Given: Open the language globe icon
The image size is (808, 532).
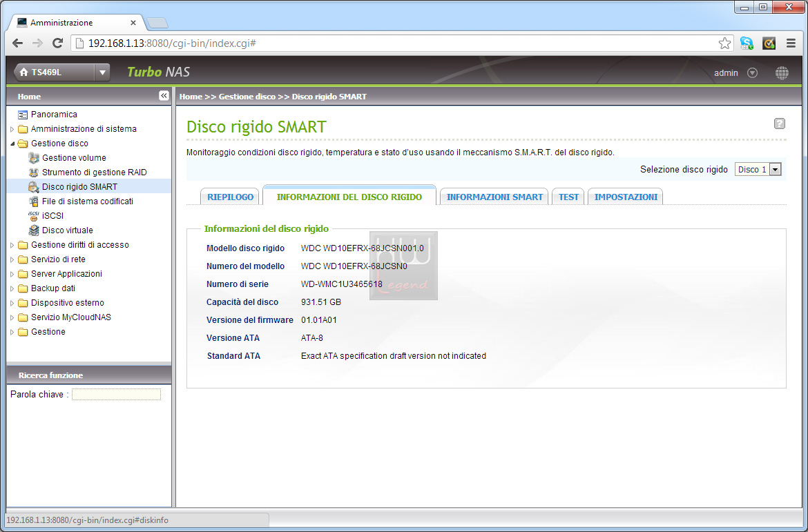Looking at the screenshot, I should click(x=782, y=73).
